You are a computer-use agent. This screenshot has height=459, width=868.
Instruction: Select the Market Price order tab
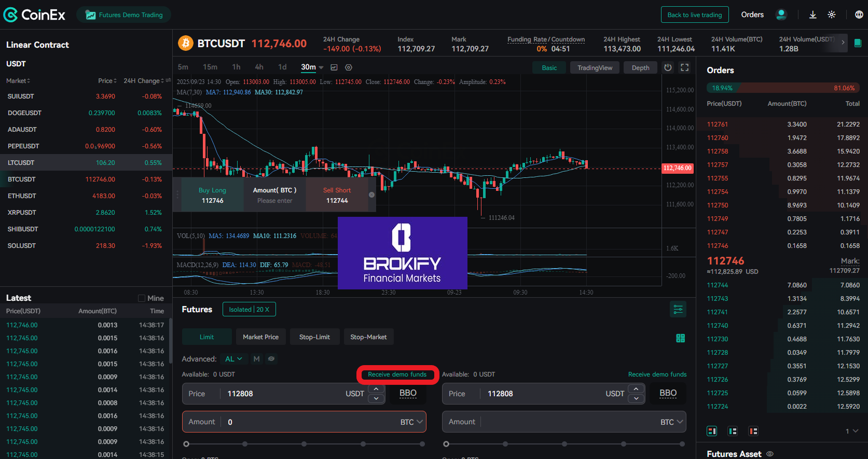260,337
